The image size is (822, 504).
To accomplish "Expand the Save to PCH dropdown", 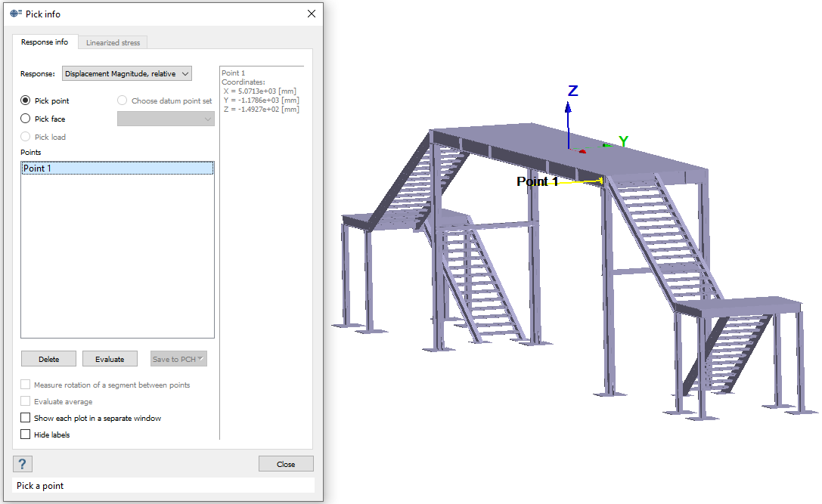I will pyautogui.click(x=178, y=359).
